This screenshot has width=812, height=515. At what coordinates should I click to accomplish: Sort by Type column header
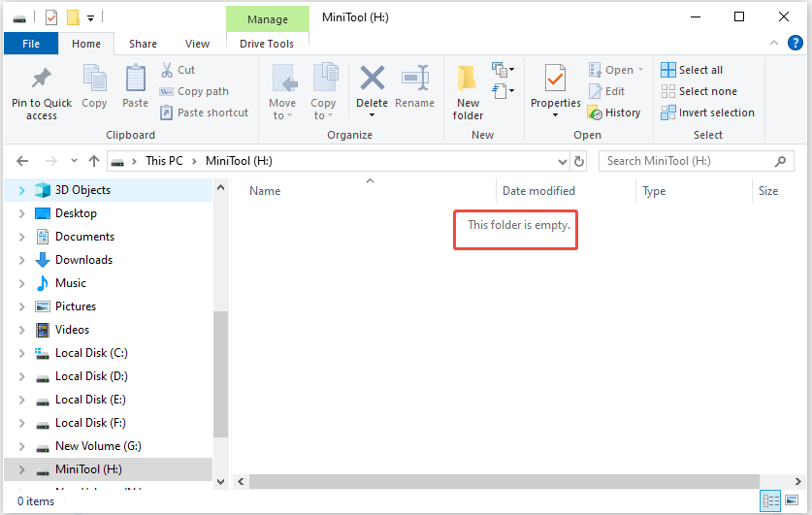(x=654, y=191)
